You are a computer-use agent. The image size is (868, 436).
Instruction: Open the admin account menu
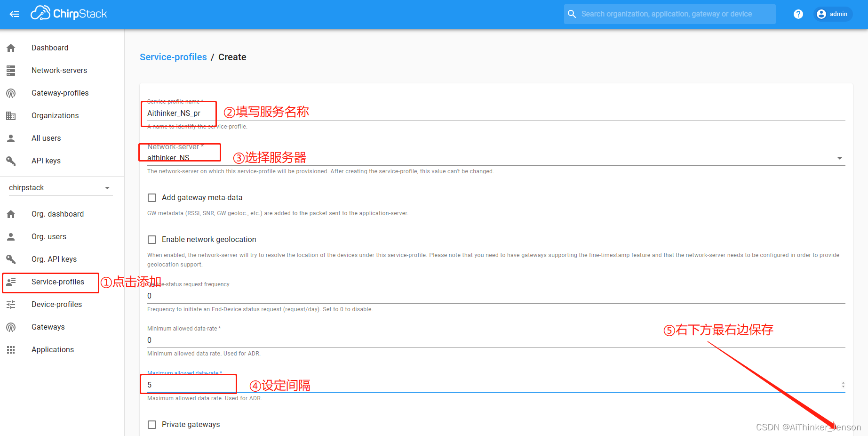point(832,14)
